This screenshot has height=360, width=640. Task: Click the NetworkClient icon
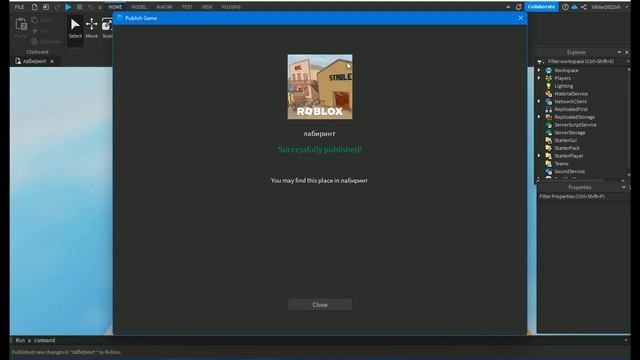tap(549, 101)
